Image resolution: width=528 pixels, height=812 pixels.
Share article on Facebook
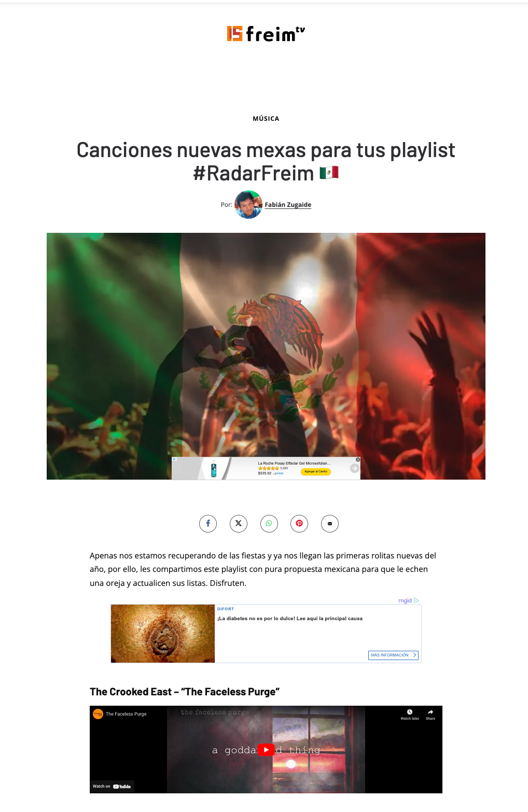tap(208, 523)
